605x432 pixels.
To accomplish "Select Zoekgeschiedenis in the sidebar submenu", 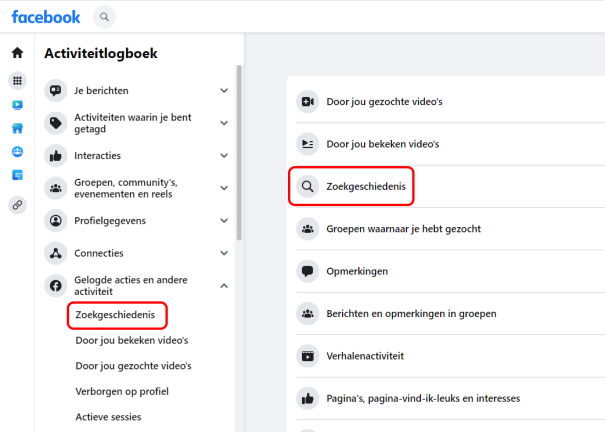I will [117, 315].
